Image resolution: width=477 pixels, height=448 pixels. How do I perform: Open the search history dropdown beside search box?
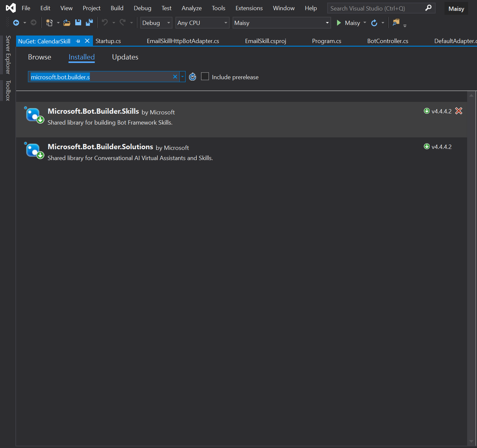tap(182, 77)
